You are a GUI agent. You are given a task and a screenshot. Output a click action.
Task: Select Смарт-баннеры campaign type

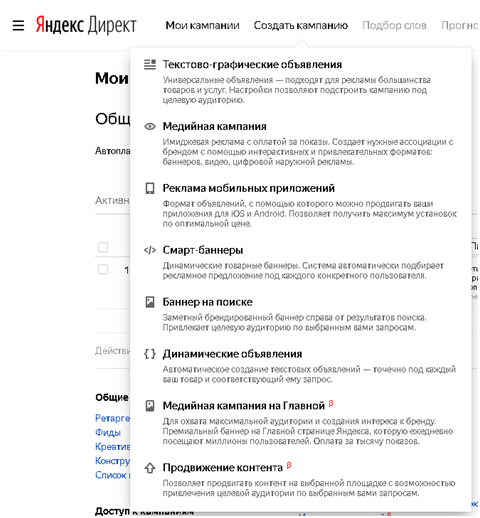pos(203,250)
